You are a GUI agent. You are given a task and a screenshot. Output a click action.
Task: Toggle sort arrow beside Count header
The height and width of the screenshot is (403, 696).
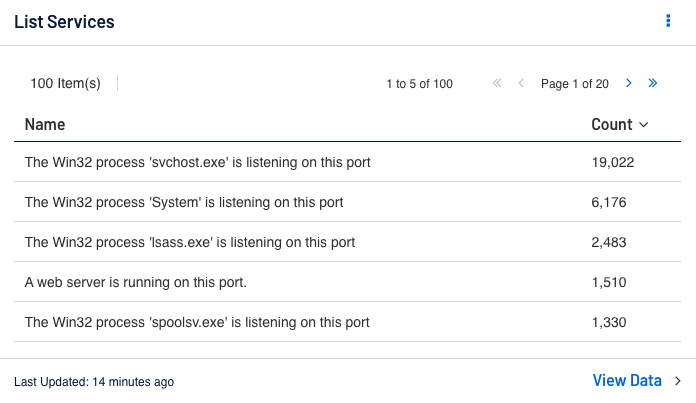644,125
